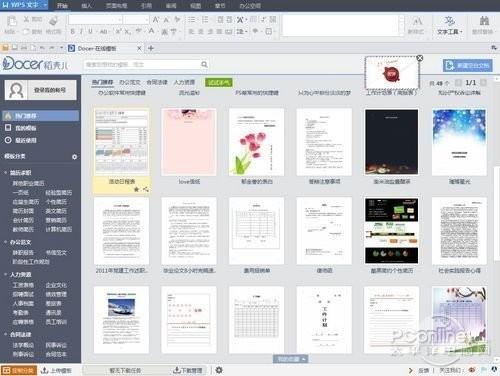This screenshot has width=500, height=376.
Task: Select the 插入 ribbon tab
Action: coord(86,6)
